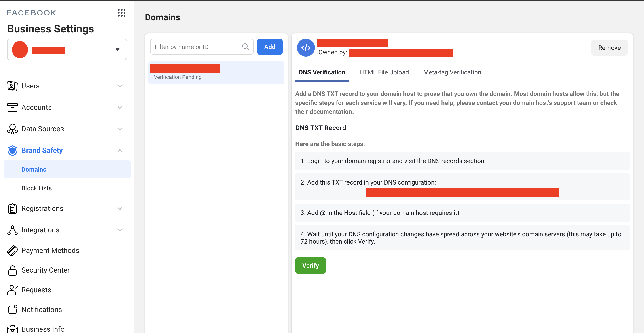The width and height of the screenshot is (644, 333).
Task: Switch to HTML File Upload tab
Action: (384, 72)
